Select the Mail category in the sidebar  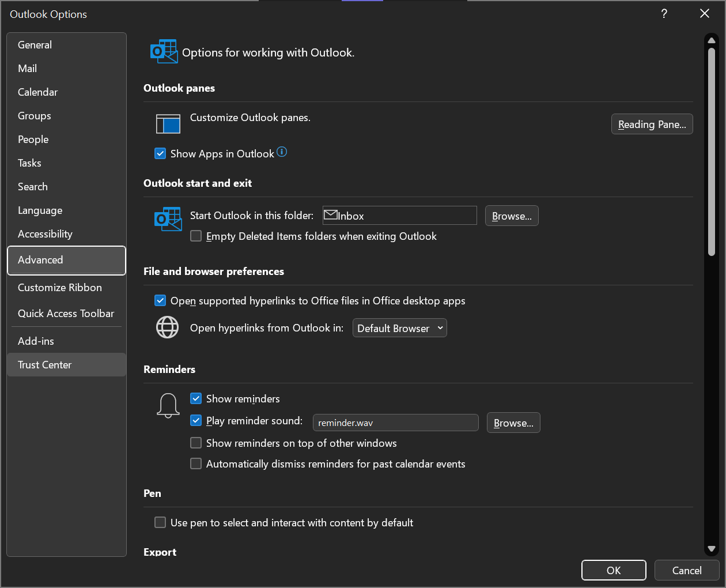click(x=66, y=69)
